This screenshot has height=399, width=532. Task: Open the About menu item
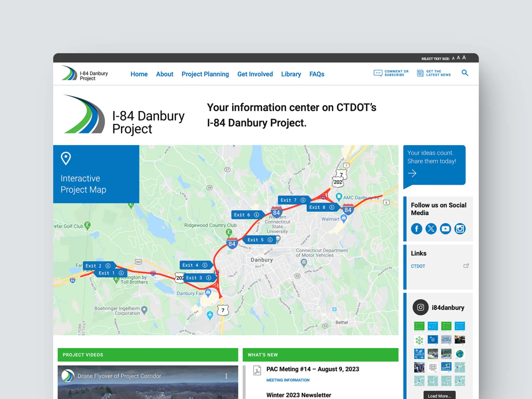pos(165,74)
